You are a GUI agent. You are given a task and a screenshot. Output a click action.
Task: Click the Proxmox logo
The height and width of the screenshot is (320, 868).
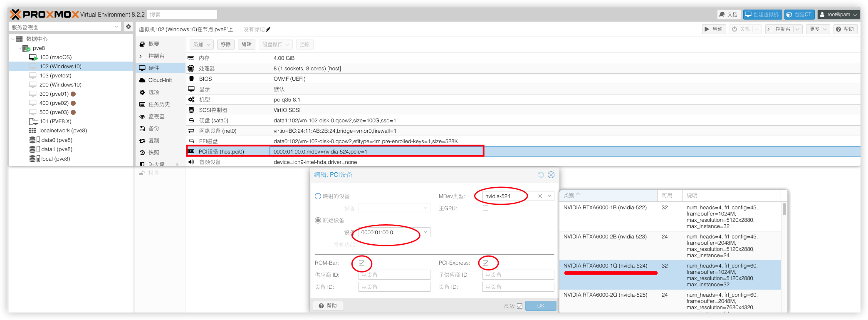click(x=44, y=15)
